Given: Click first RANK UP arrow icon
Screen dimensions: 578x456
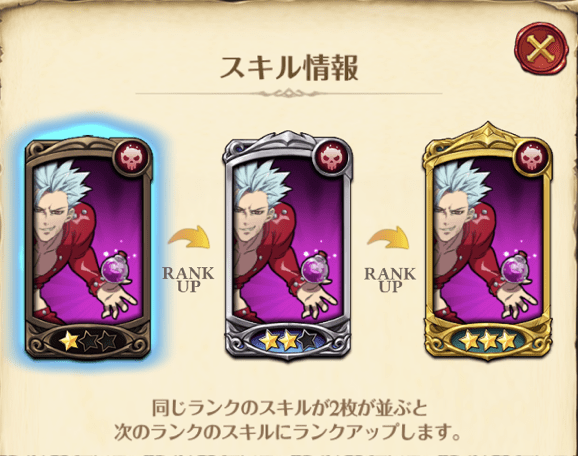Looking at the screenshot, I should [189, 238].
